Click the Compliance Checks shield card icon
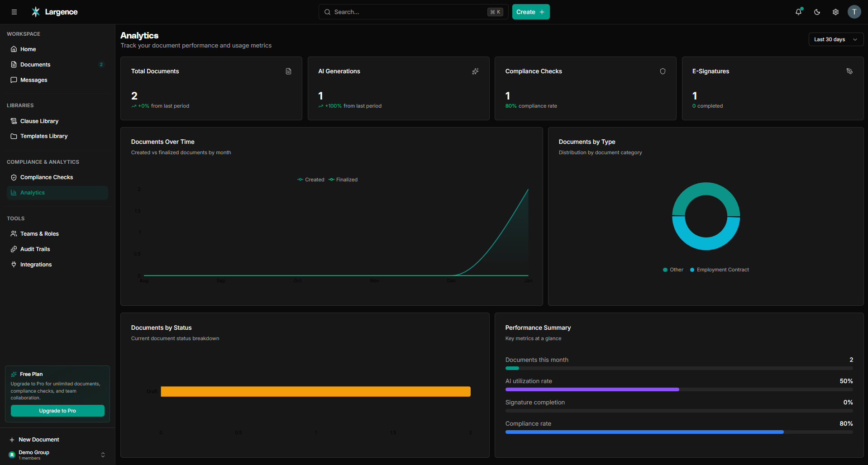 point(663,71)
